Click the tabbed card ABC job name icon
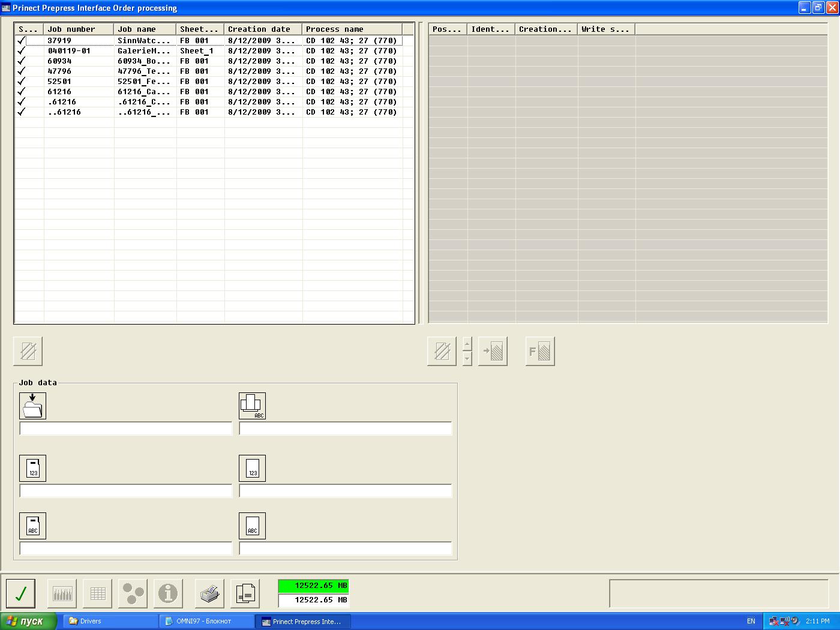 coord(32,526)
